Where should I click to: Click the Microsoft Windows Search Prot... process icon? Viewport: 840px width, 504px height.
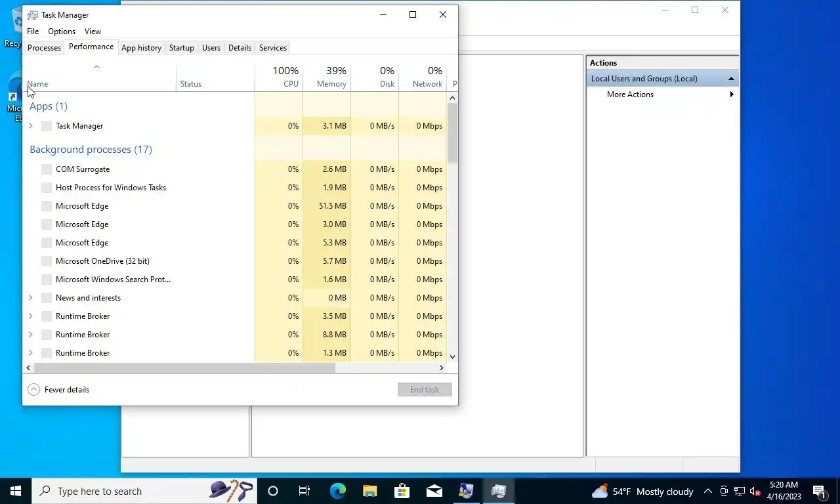(47, 280)
